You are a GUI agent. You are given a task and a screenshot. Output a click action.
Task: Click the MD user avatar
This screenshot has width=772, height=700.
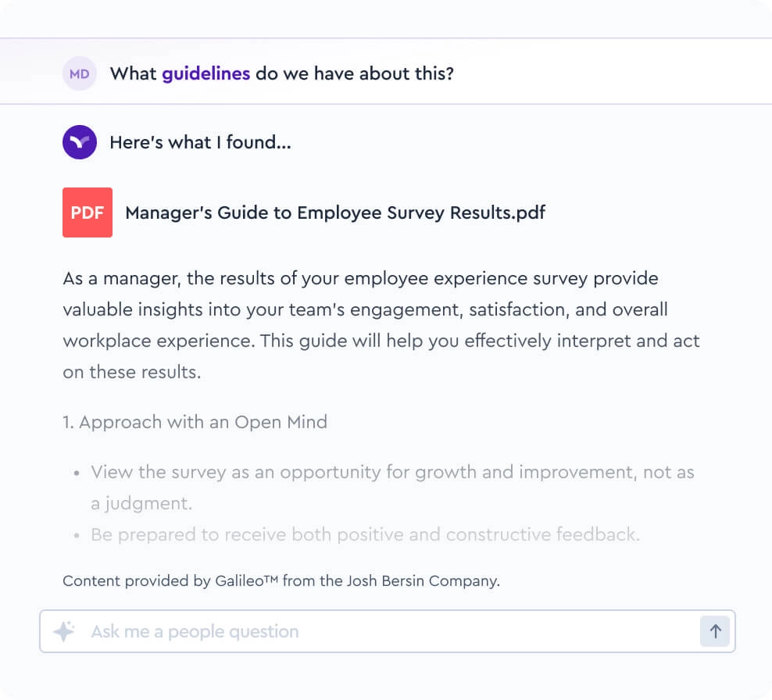point(79,74)
